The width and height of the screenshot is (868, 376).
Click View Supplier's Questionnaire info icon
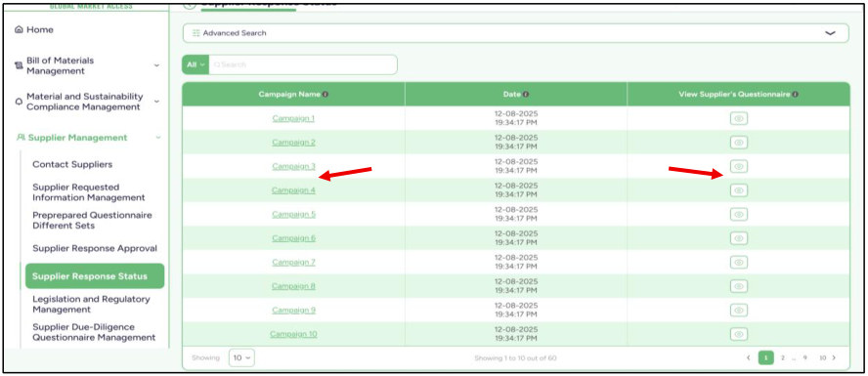tap(795, 95)
